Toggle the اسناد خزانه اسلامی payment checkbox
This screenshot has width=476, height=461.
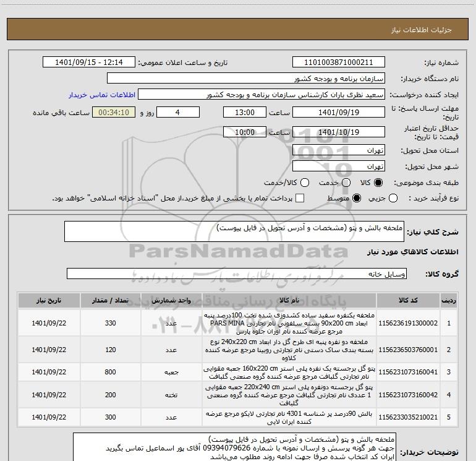coord(300,198)
